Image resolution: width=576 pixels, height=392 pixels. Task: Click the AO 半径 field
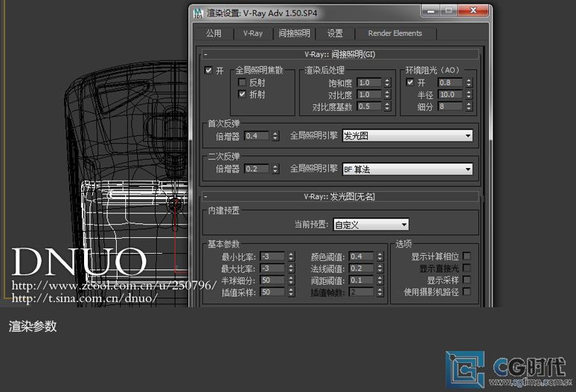pos(450,94)
